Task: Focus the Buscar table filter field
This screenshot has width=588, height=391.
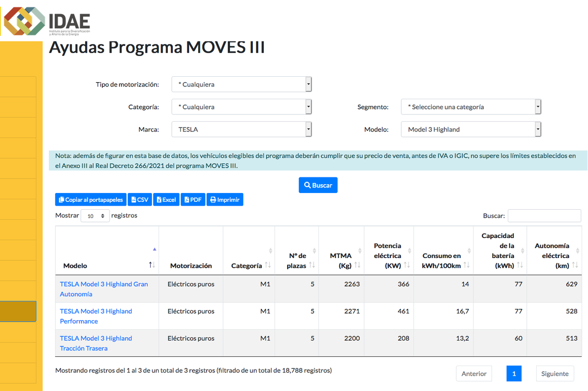Action: click(x=544, y=216)
